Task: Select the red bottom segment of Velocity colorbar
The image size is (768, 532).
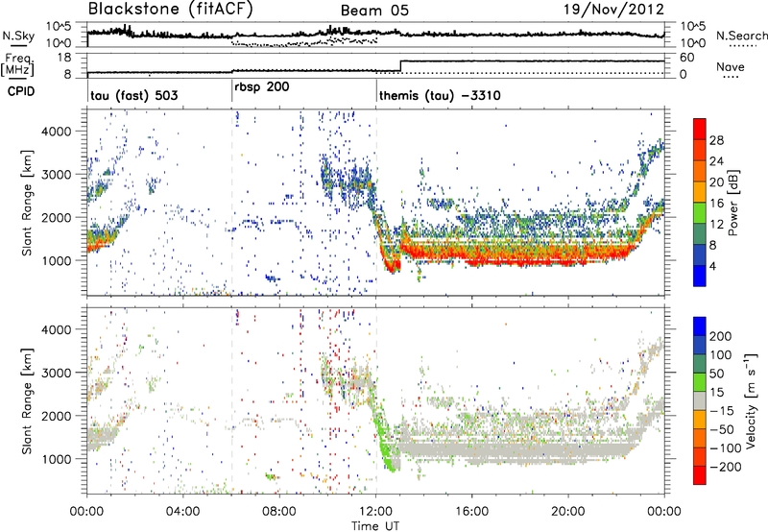Action: click(x=700, y=475)
